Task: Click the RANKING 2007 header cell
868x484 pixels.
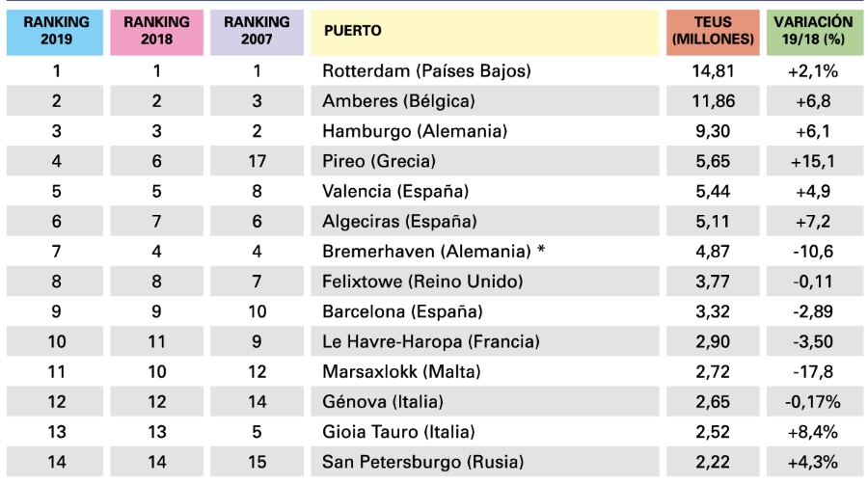Action: (257, 32)
